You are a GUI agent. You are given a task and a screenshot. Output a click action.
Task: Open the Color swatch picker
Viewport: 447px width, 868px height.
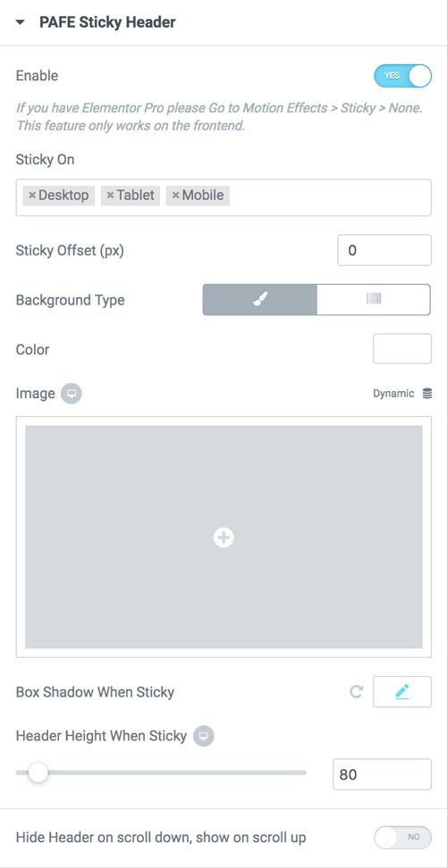(x=402, y=349)
